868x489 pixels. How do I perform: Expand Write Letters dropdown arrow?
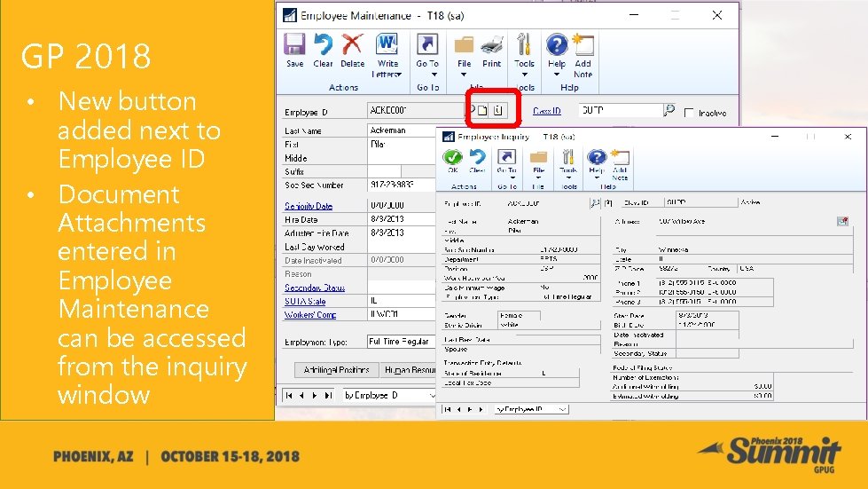coord(399,75)
